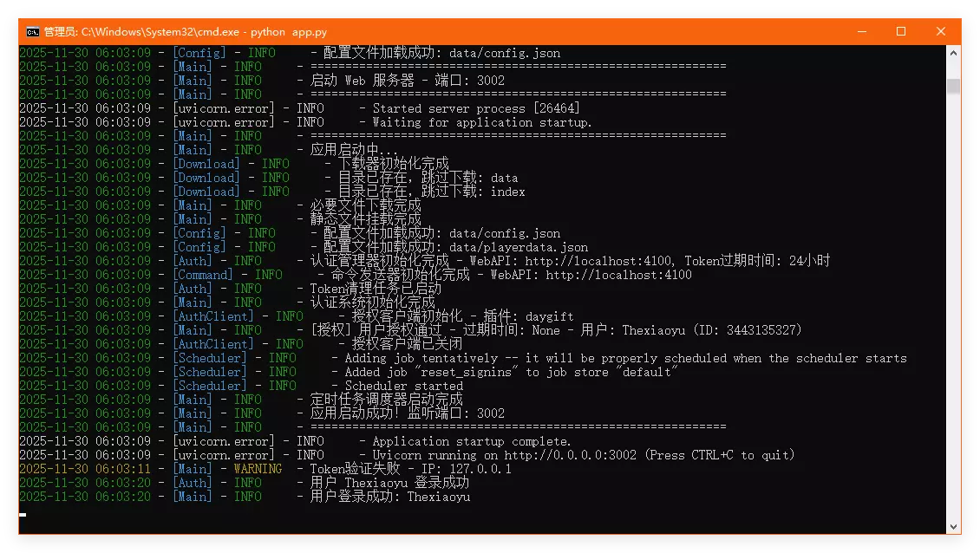
Task: Click 'Application startup complete.' message
Action: pyautogui.click(x=472, y=441)
